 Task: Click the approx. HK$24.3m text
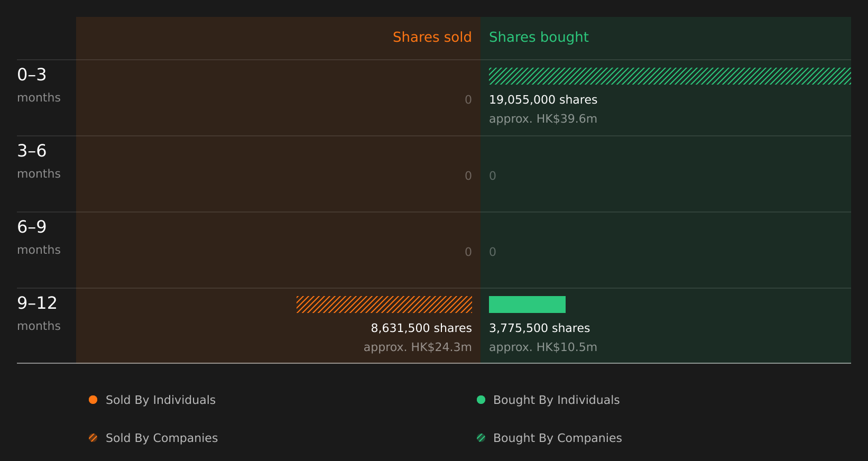(x=418, y=347)
